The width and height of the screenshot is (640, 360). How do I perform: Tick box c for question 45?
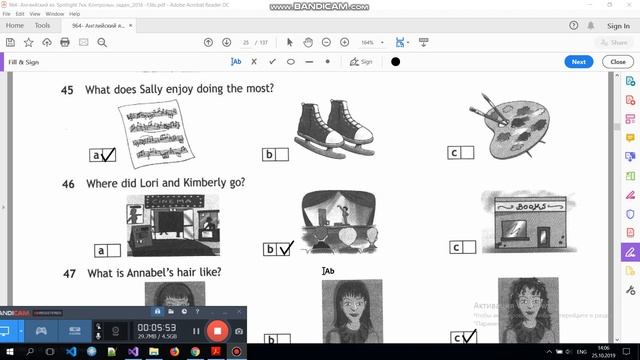[x=467, y=153]
